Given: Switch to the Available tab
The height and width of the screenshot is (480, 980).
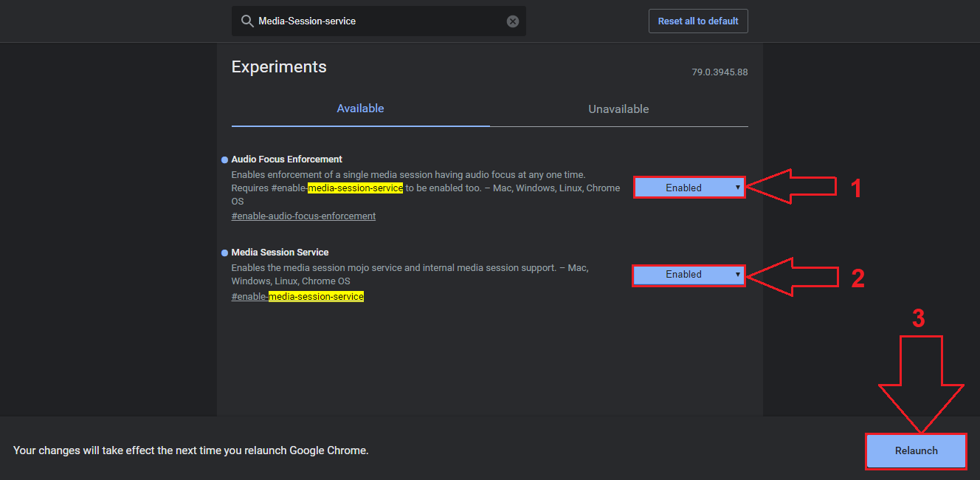Looking at the screenshot, I should 360,109.
